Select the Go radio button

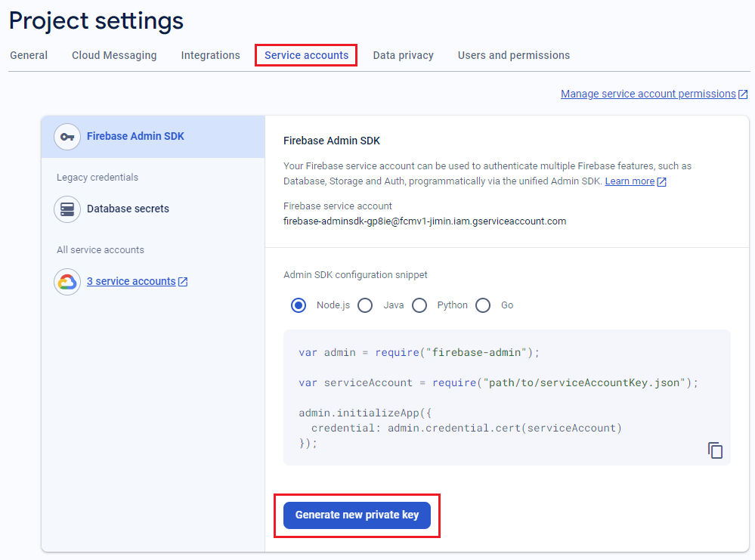point(483,305)
